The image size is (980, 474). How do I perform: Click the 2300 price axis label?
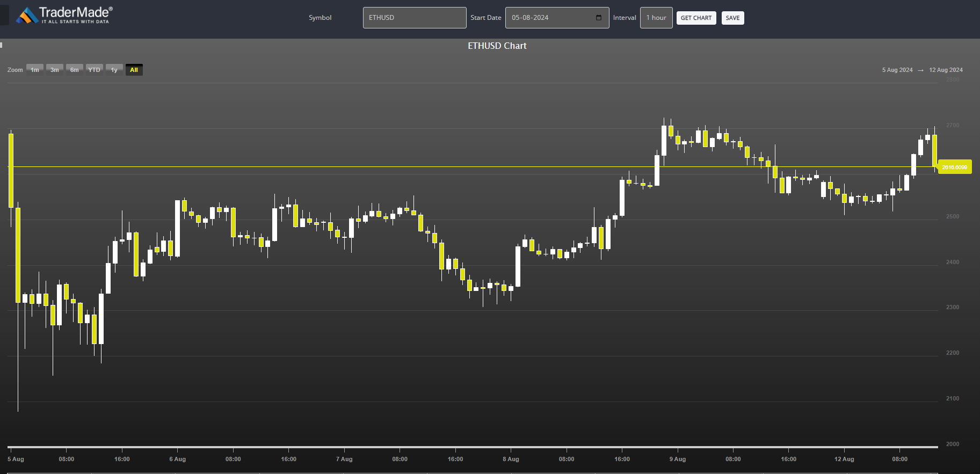point(953,307)
